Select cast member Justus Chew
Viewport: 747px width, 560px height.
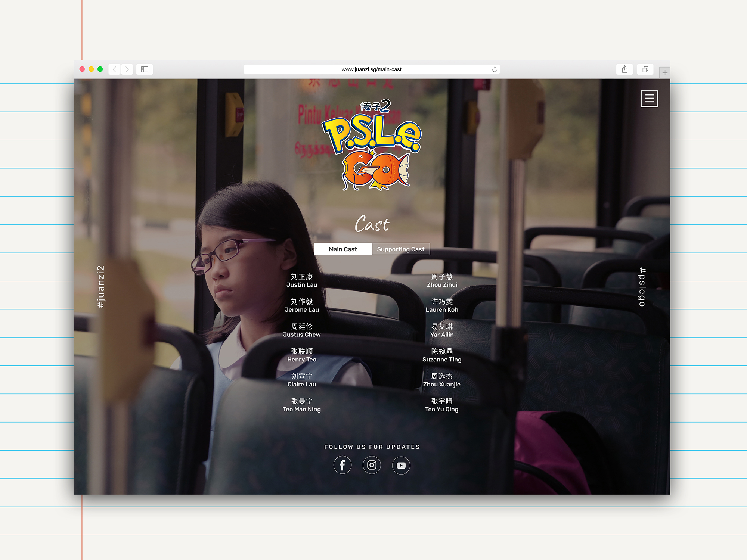(x=302, y=330)
